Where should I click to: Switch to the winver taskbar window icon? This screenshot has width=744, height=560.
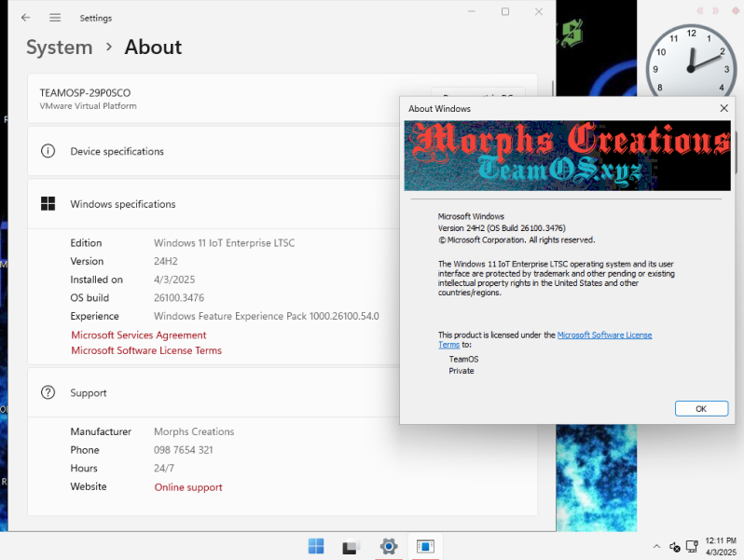click(425, 546)
